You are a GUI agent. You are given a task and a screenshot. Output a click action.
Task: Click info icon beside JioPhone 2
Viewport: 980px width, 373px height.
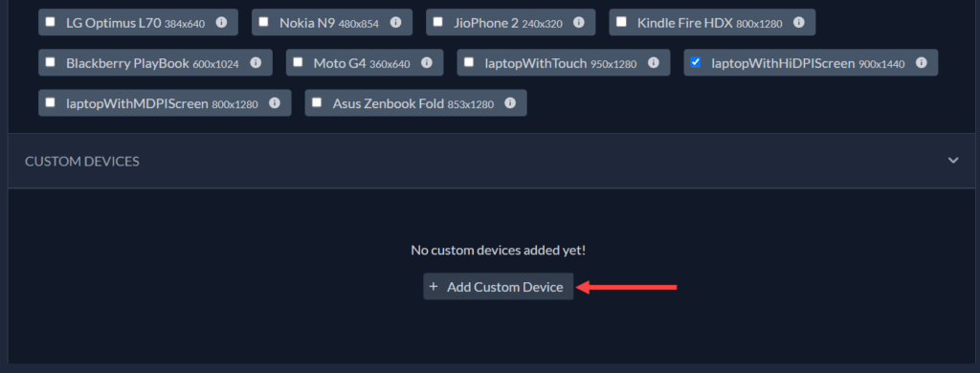click(x=579, y=22)
